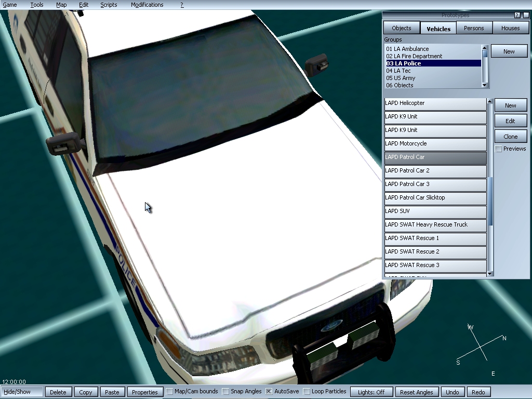Viewport: 532px width, 399px height.
Task: Switch to the Vehicles tab
Action: point(438,29)
